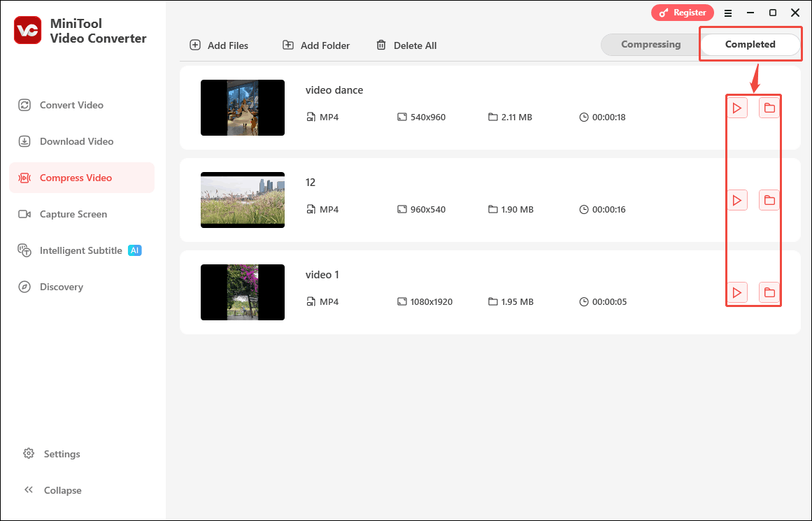The height and width of the screenshot is (521, 812).
Task: Add a folder of videos
Action: point(315,45)
